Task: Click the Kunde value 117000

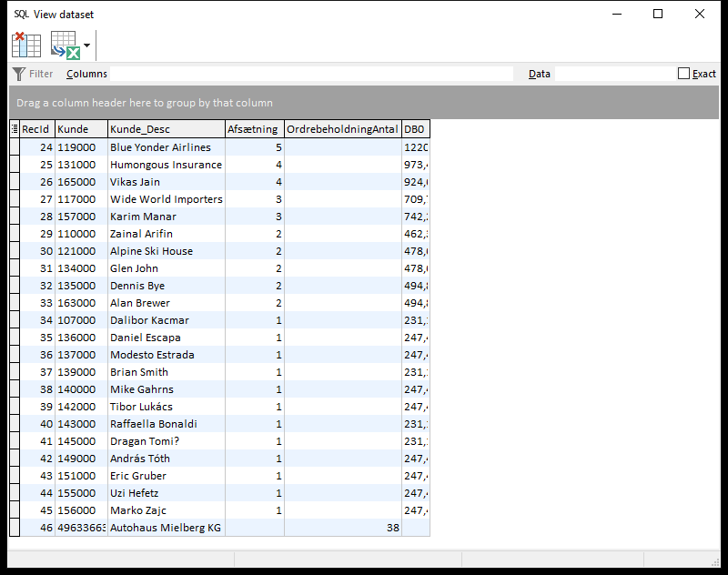Action: 81,199
